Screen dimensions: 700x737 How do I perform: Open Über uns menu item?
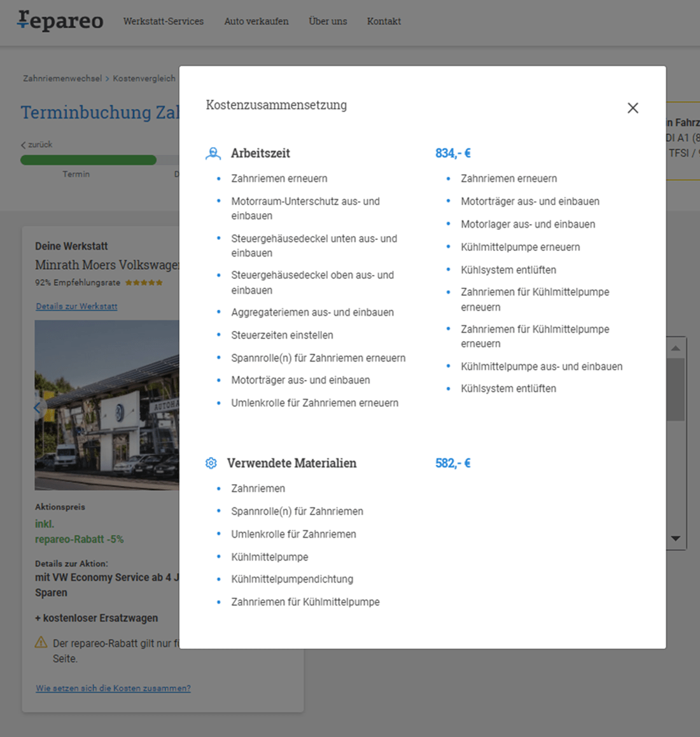tap(328, 21)
